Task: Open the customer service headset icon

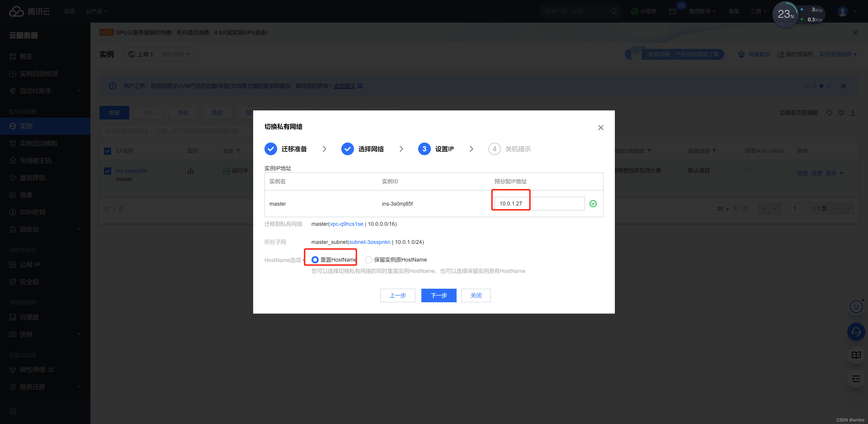Action: click(x=856, y=332)
